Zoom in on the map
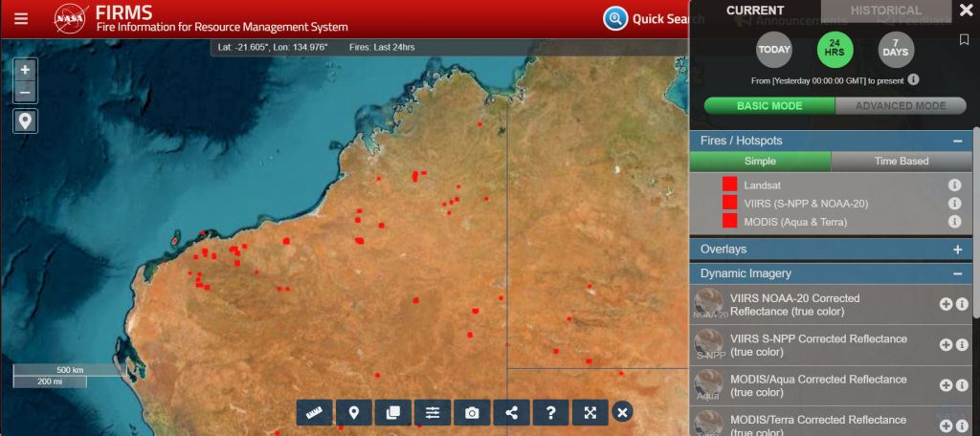This screenshot has width=980, height=436. pos(26,70)
